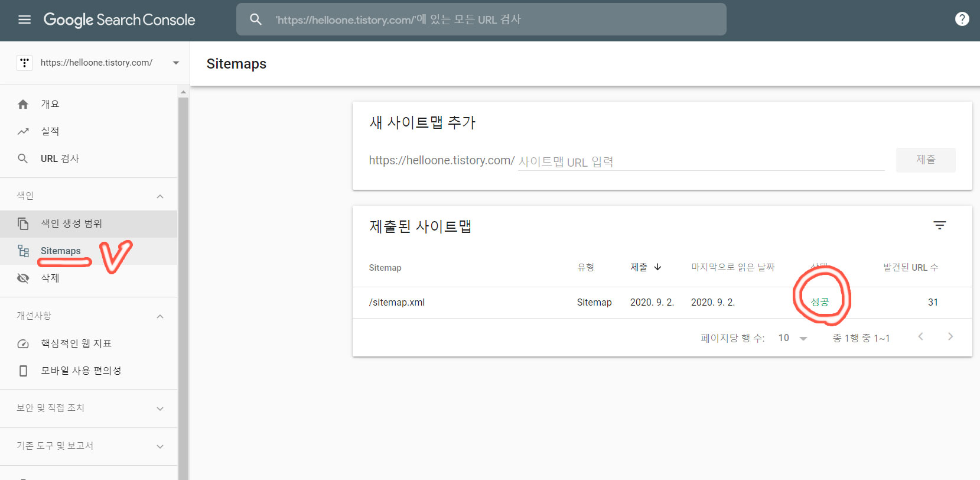Sort by 발견된 URL 수 column header
The image size is (980, 480).
(910, 267)
